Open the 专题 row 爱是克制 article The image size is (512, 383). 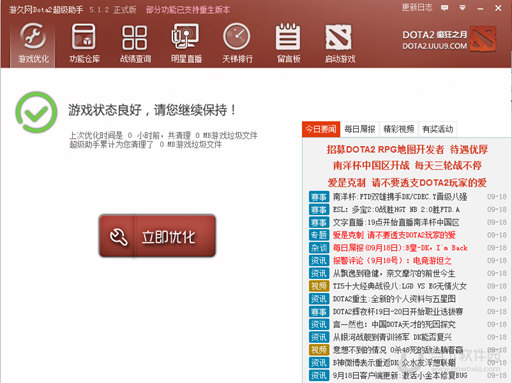[x=394, y=235]
